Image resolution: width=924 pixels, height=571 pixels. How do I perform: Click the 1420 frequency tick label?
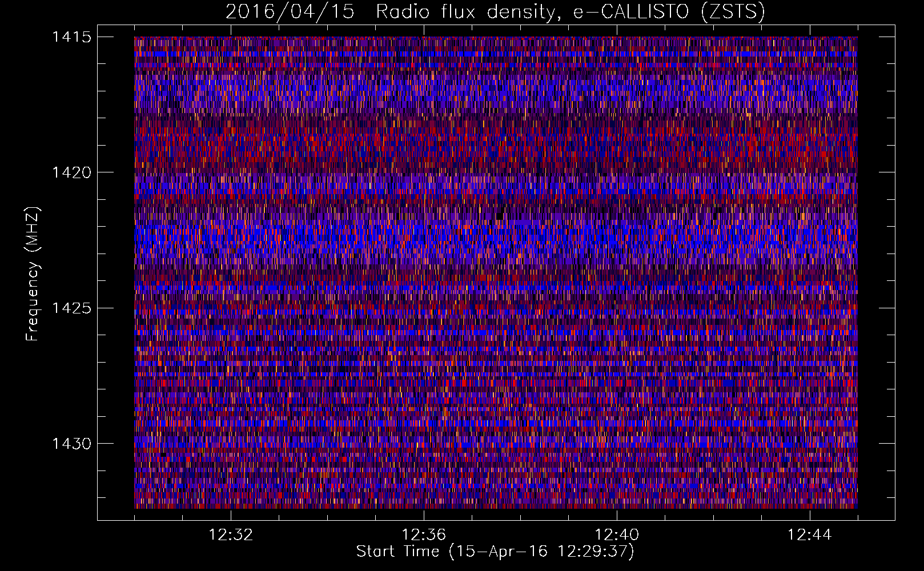[71, 172]
